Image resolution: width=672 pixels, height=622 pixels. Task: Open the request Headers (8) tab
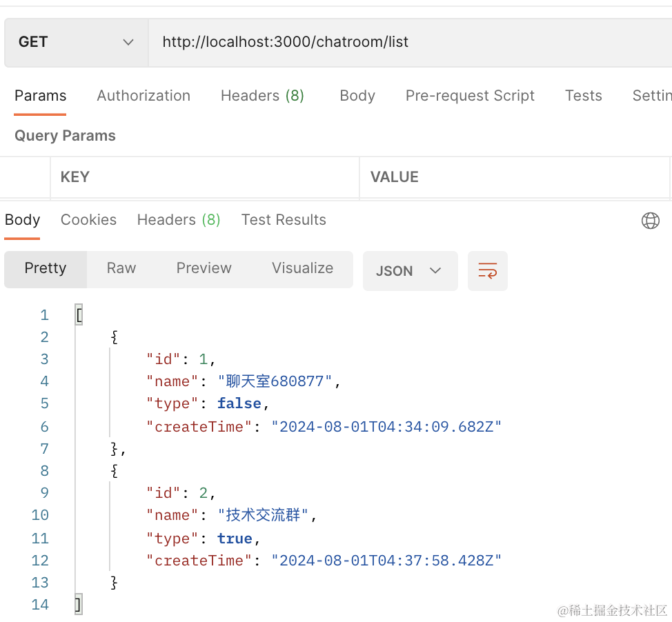262,96
